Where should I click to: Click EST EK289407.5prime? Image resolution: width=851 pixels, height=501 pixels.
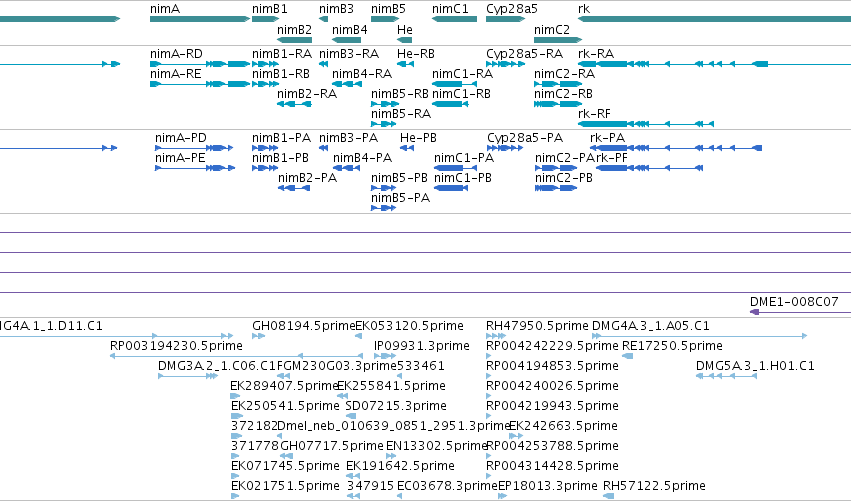tap(235, 396)
